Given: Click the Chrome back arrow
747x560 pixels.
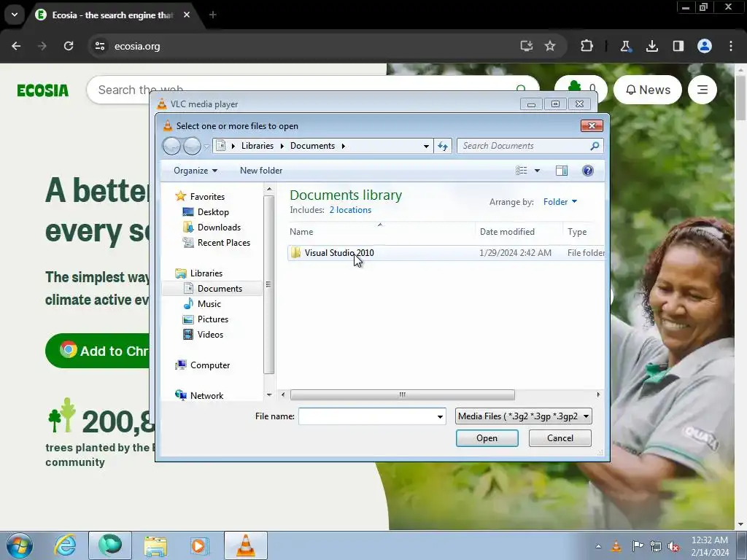Looking at the screenshot, I should pyautogui.click(x=16, y=46).
